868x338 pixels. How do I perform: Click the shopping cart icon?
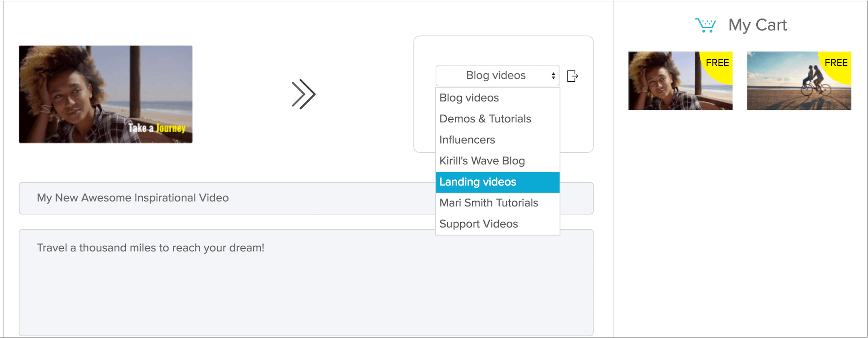[706, 25]
